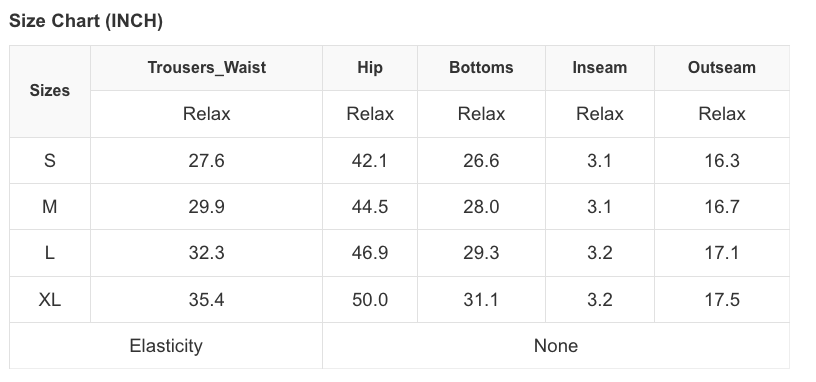Click outseam value 17.5 for size XL
The height and width of the screenshot is (382, 816).
[722, 299]
